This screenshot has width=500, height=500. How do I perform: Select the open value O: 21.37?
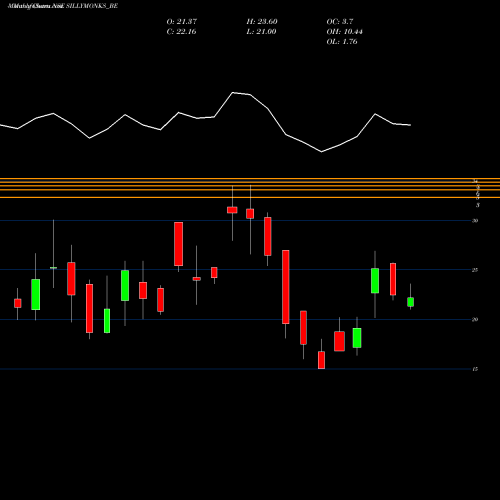click(x=182, y=22)
